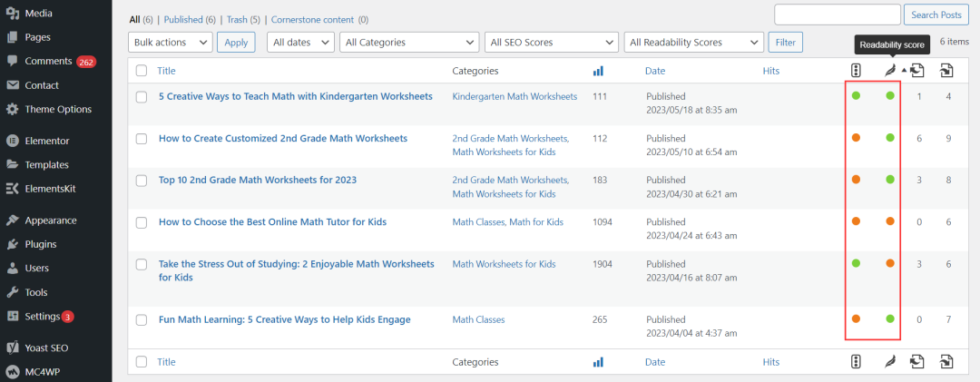Open the Bulk actions dropdown

pos(171,43)
